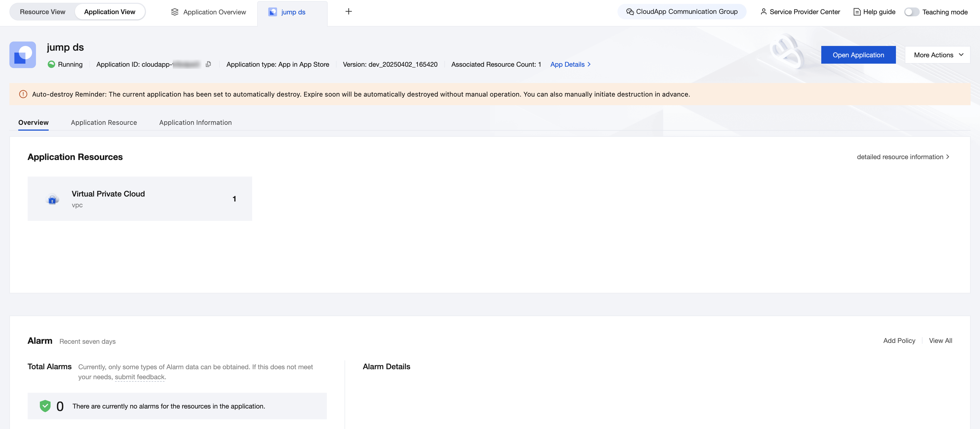Switch to Resource View
This screenshot has width=980, height=429.
pyautogui.click(x=42, y=12)
